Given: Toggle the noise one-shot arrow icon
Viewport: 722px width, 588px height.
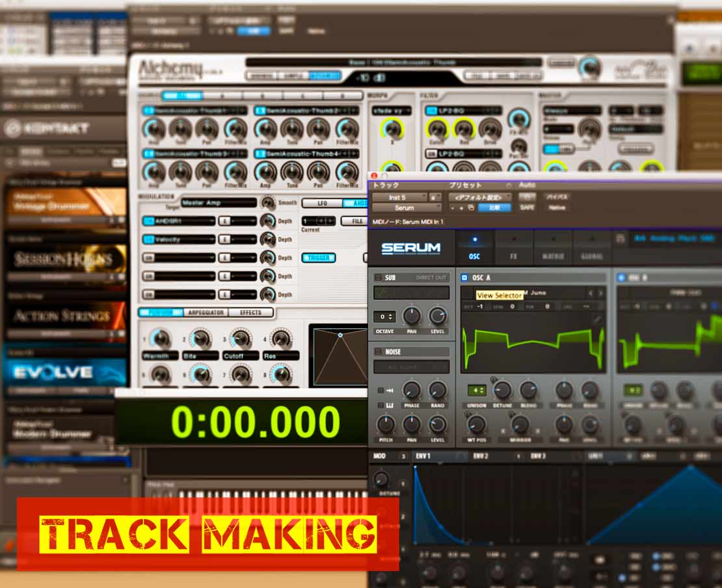Looking at the screenshot, I should tap(389, 390).
